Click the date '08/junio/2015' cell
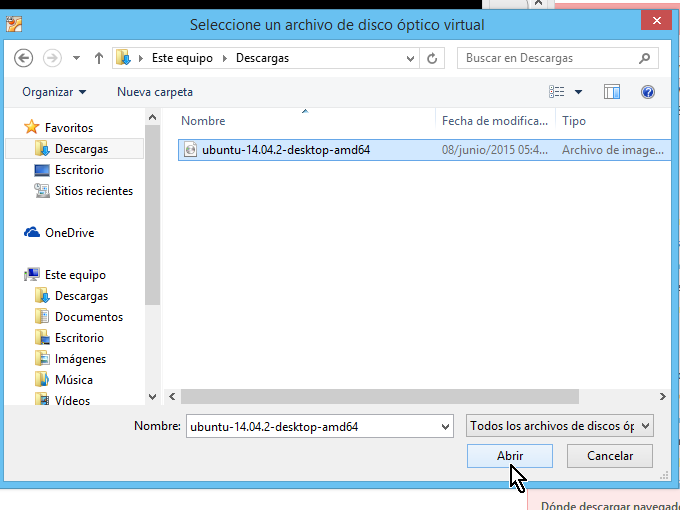Viewport: 680px width, 510px height. (x=495, y=150)
